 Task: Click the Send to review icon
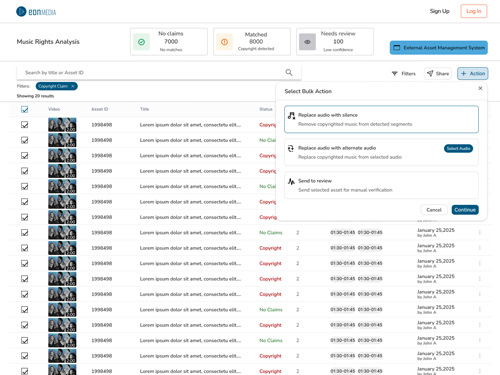coord(291,181)
